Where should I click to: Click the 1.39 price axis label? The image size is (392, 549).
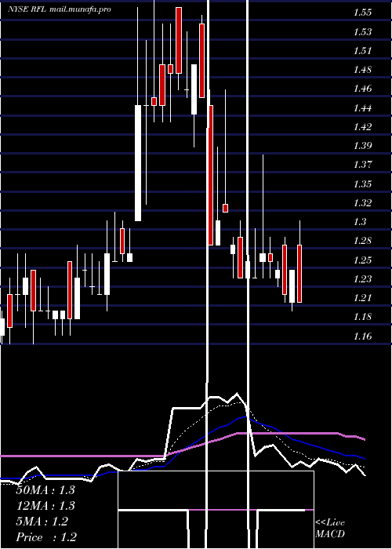[x=362, y=146]
